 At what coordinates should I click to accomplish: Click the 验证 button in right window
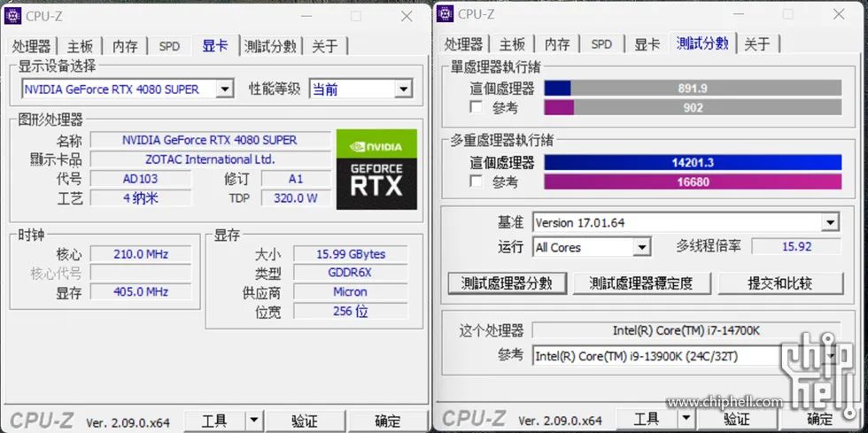(736, 418)
